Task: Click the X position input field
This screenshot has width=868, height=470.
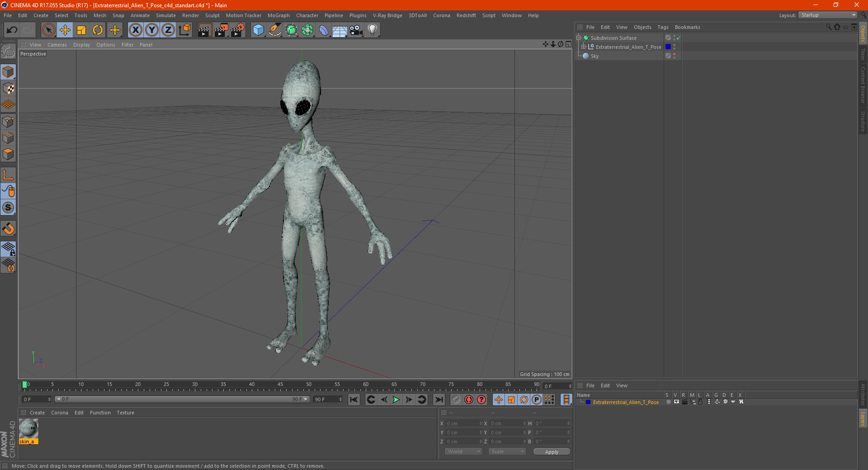Action: click(464, 423)
